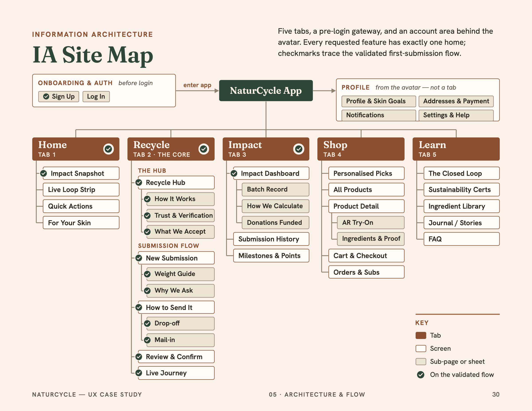Select the AR Try-On sub-page
The width and height of the screenshot is (532, 411).
(x=370, y=222)
